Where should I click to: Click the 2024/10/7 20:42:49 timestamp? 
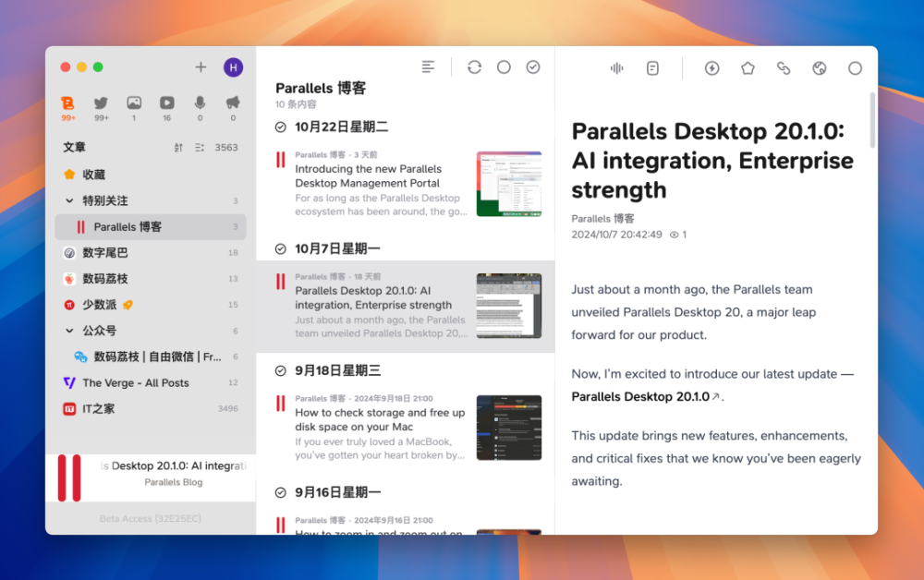[x=616, y=235]
